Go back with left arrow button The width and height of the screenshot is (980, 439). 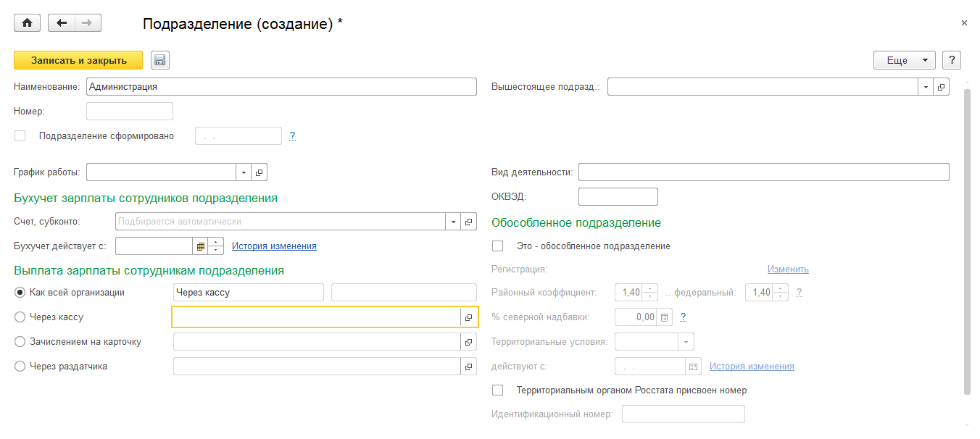pyautogui.click(x=62, y=23)
